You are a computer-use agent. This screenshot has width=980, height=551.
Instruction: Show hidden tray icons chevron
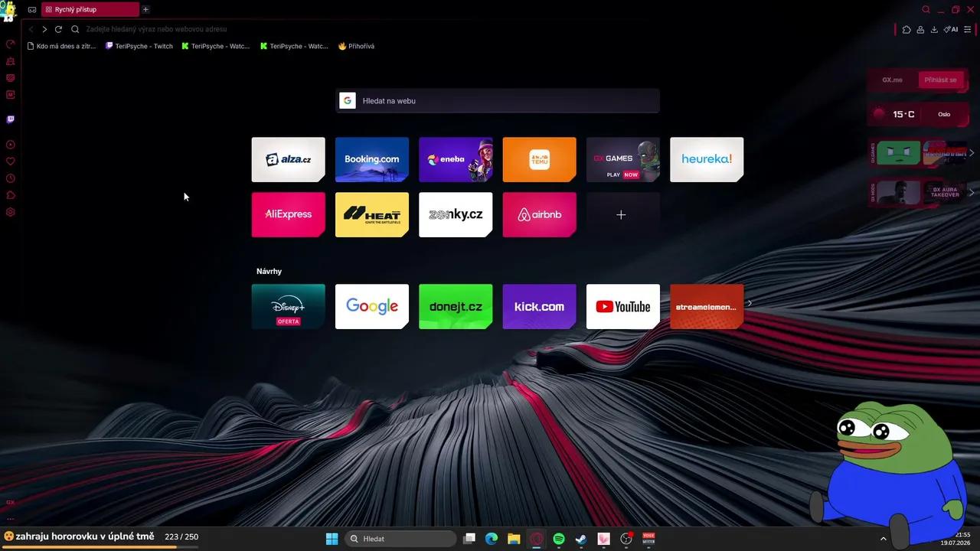click(x=883, y=539)
